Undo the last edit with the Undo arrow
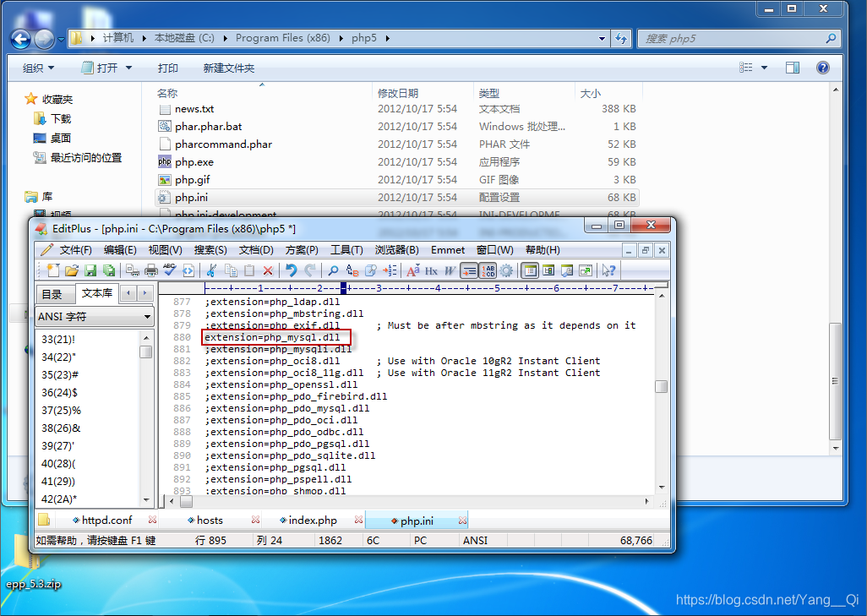This screenshot has width=867, height=616. tap(292, 270)
